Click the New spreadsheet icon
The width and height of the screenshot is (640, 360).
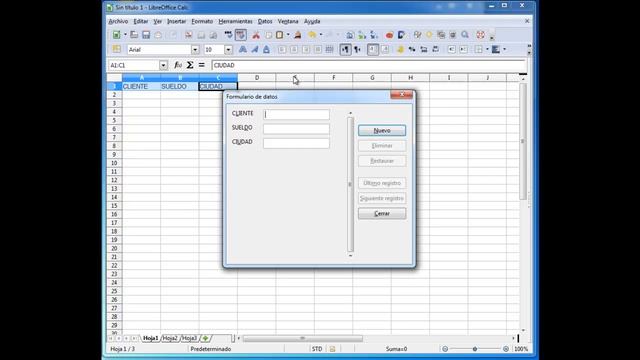pyautogui.click(x=117, y=35)
